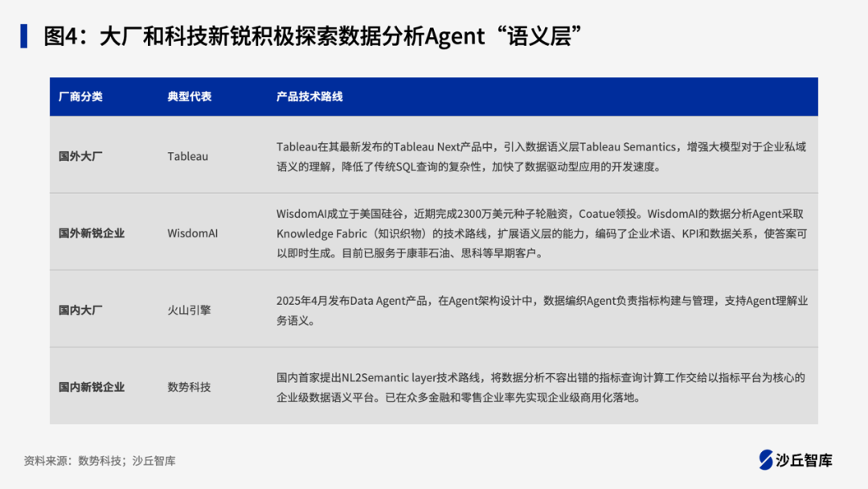Click the Knowledge Fabric description paragraph
This screenshot has width=868, height=489.
point(541,233)
